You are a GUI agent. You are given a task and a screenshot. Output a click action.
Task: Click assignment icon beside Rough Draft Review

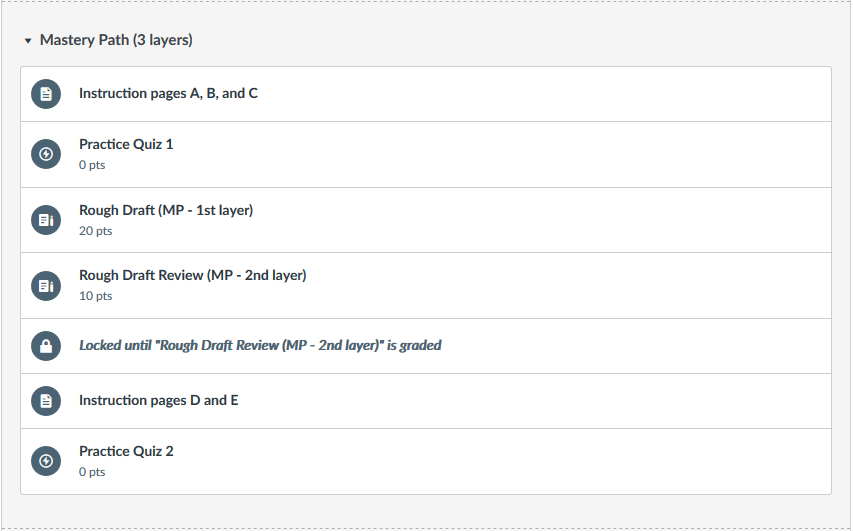[45, 286]
